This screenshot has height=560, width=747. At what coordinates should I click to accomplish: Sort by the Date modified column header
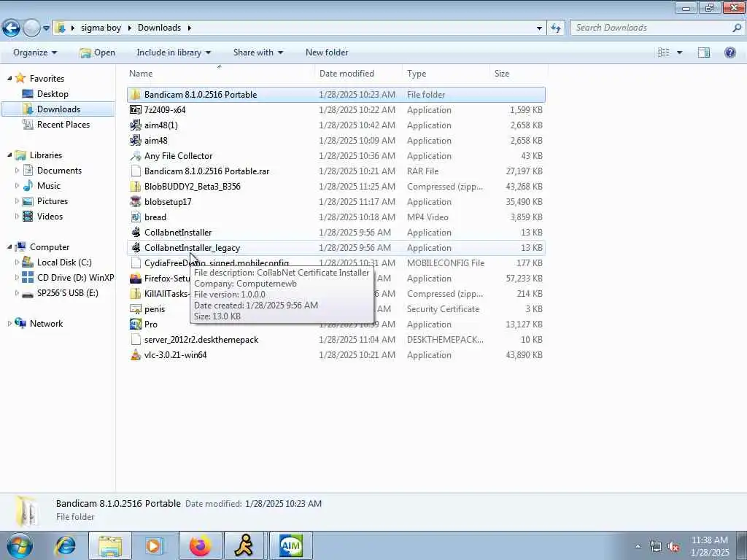pyautogui.click(x=358, y=74)
